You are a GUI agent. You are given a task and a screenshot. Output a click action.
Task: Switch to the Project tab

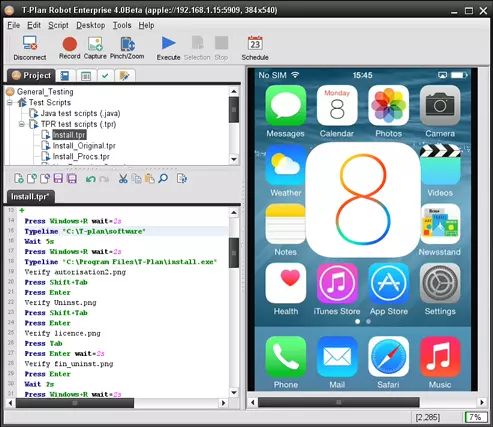pos(31,76)
